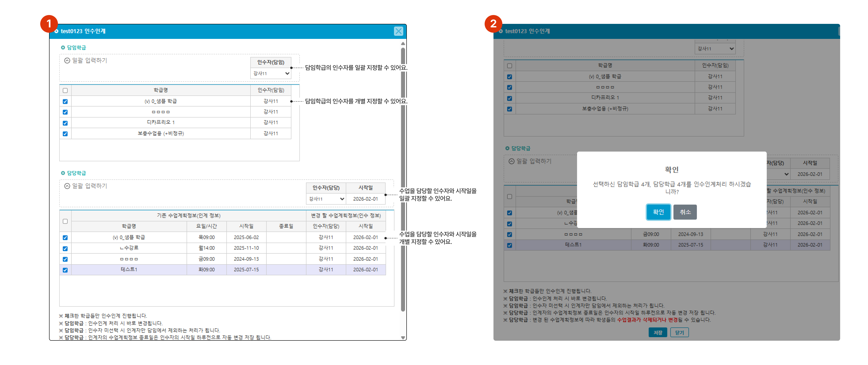
Task: Click the 닫기 button at the bottom
Action: pyautogui.click(x=679, y=333)
